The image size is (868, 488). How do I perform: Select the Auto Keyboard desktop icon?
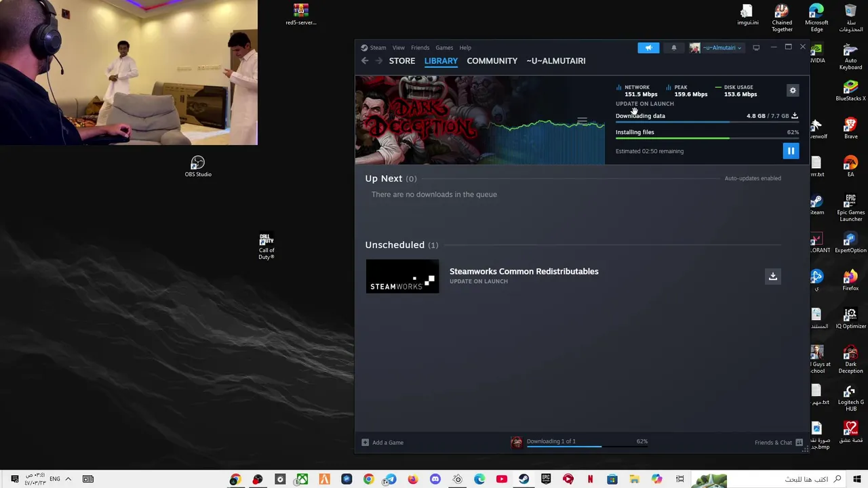(850, 56)
